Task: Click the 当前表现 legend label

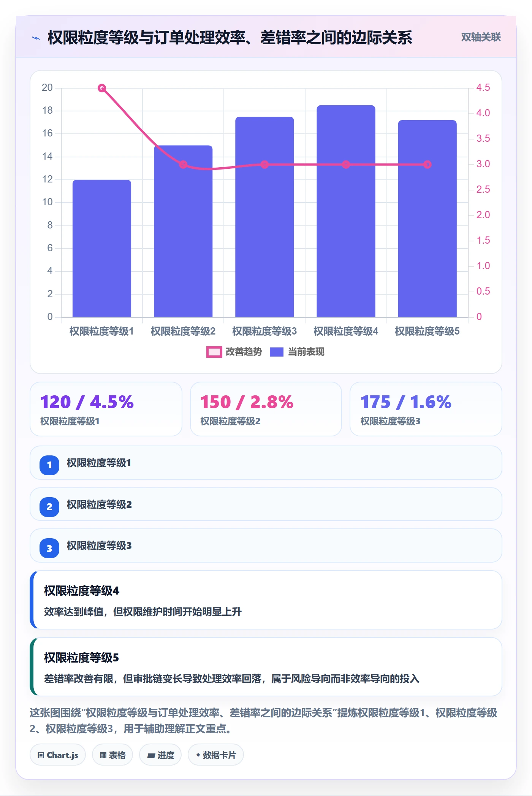Action: (x=306, y=352)
